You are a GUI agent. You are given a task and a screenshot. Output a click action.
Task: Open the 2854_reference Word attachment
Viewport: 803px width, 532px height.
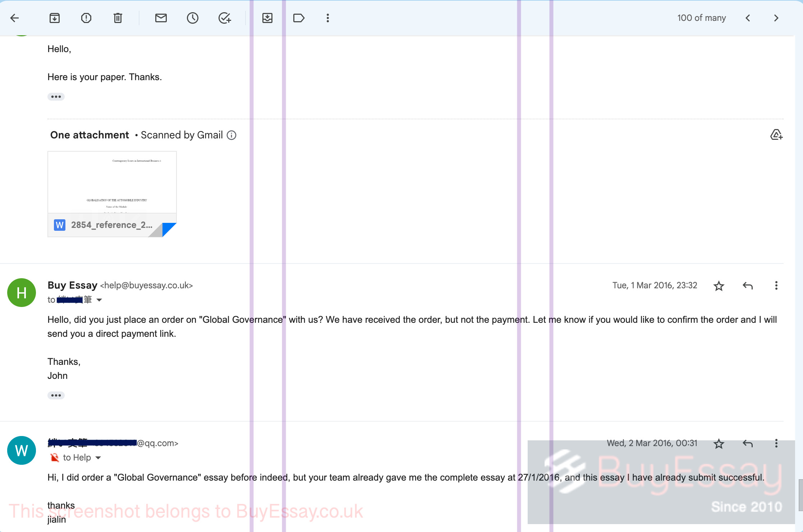coord(112,194)
